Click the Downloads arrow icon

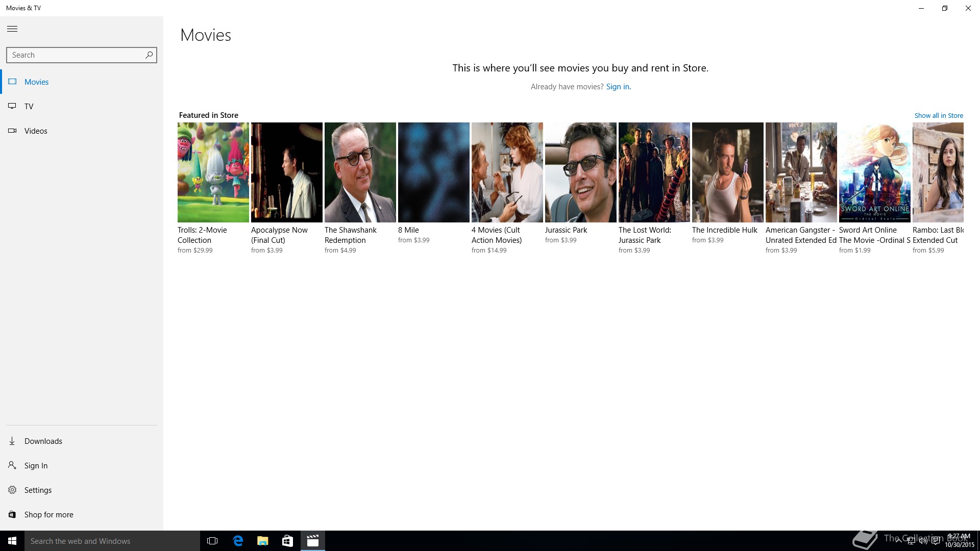click(x=12, y=441)
